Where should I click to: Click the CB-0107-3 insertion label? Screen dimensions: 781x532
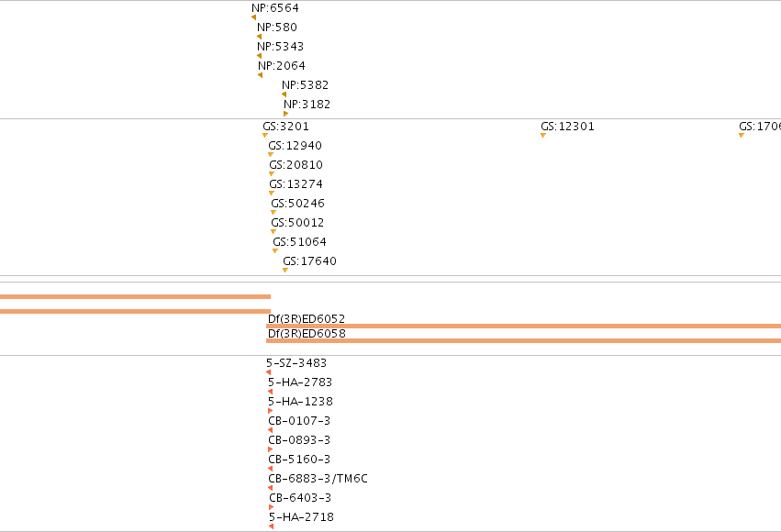(299, 421)
